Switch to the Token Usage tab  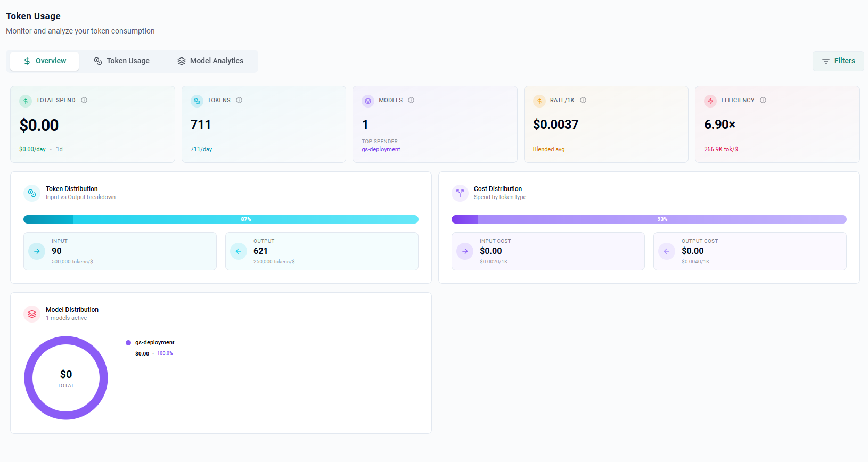click(x=122, y=61)
